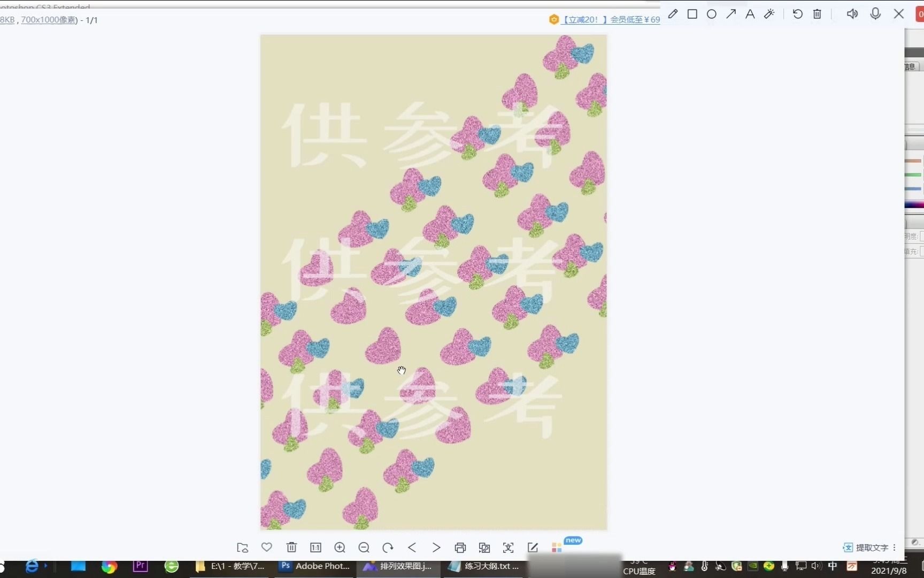Image resolution: width=924 pixels, height=578 pixels.
Task: Open the colorful apps grid marked new
Action: pos(557,547)
